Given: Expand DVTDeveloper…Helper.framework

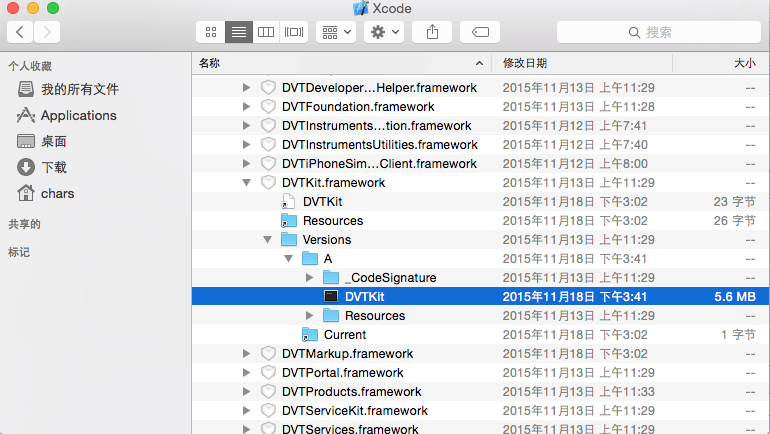Looking at the screenshot, I should point(247,87).
